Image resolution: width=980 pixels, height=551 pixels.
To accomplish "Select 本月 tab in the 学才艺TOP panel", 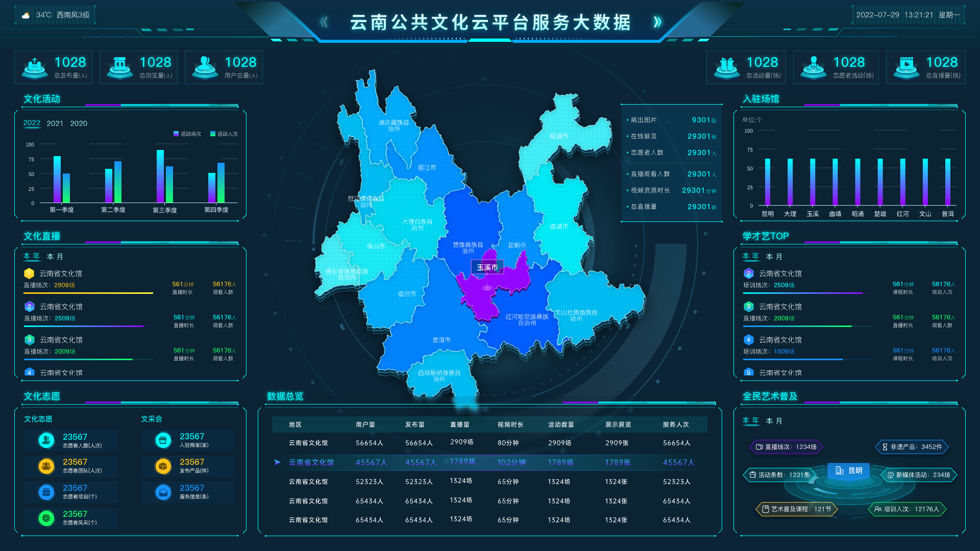I will [x=774, y=257].
